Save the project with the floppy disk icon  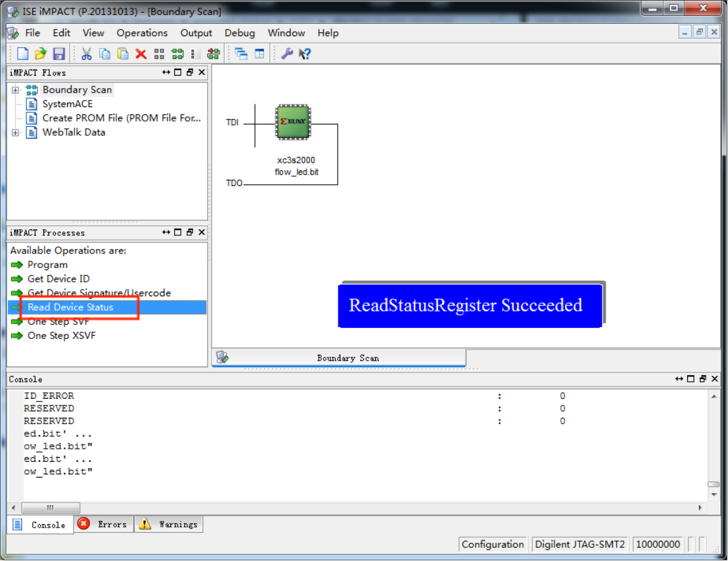pyautogui.click(x=59, y=54)
